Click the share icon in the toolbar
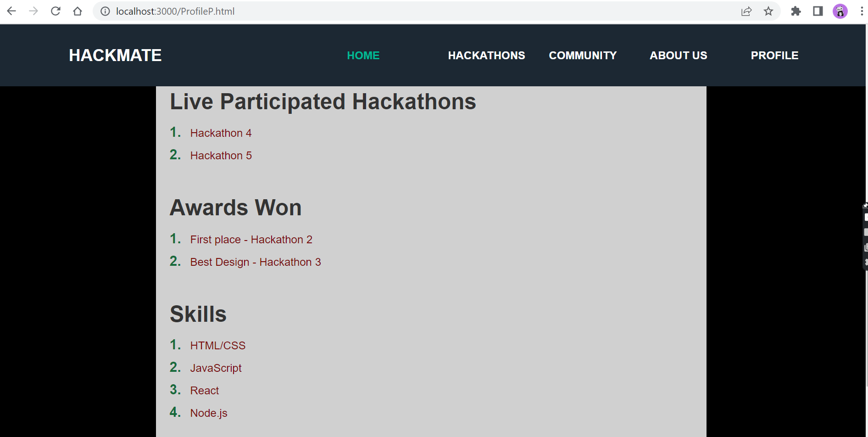Screen dimensions: 868x437 coord(747,11)
